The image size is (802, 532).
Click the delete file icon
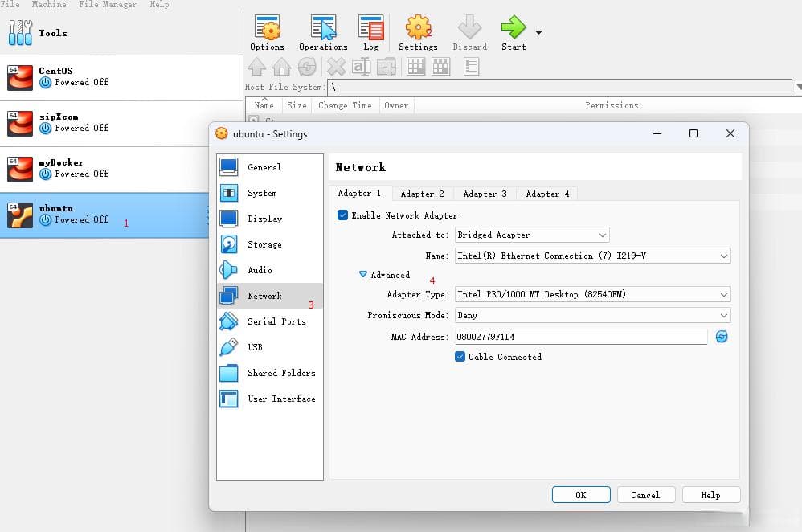click(336, 67)
